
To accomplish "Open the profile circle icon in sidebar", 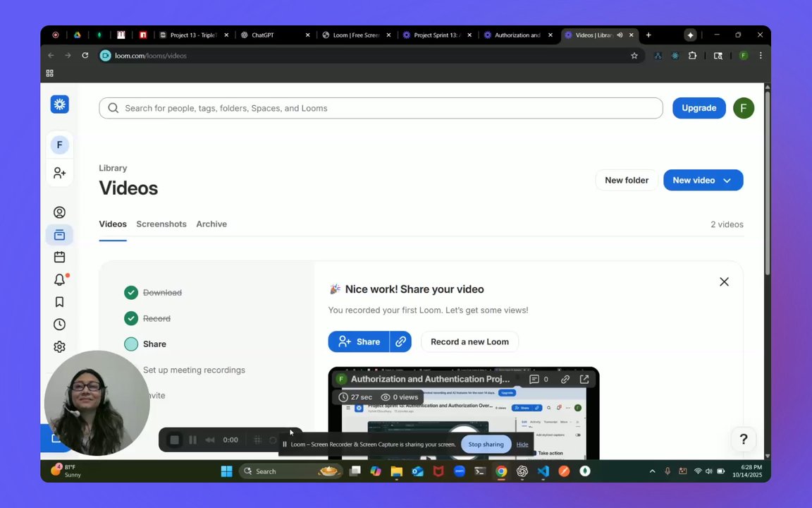I will 59,212.
